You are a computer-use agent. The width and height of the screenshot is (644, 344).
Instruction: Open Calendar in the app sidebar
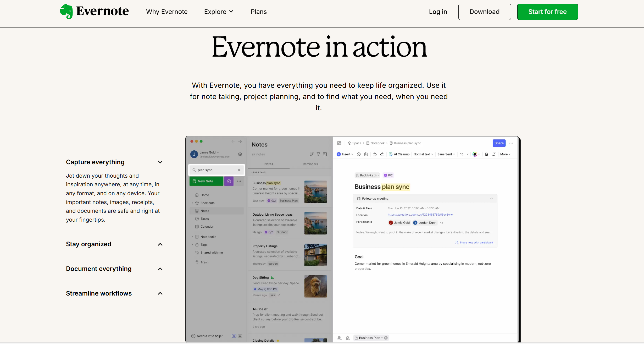point(207,227)
